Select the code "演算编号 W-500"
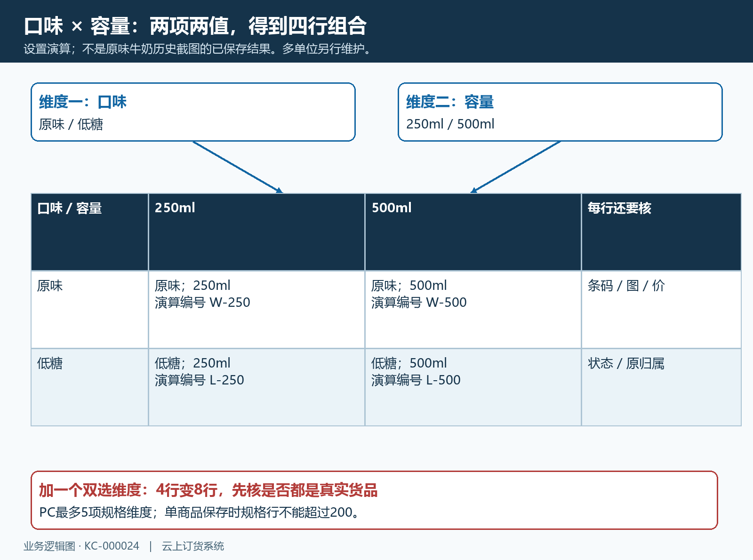Viewport: 753px width, 560px height. click(x=419, y=303)
